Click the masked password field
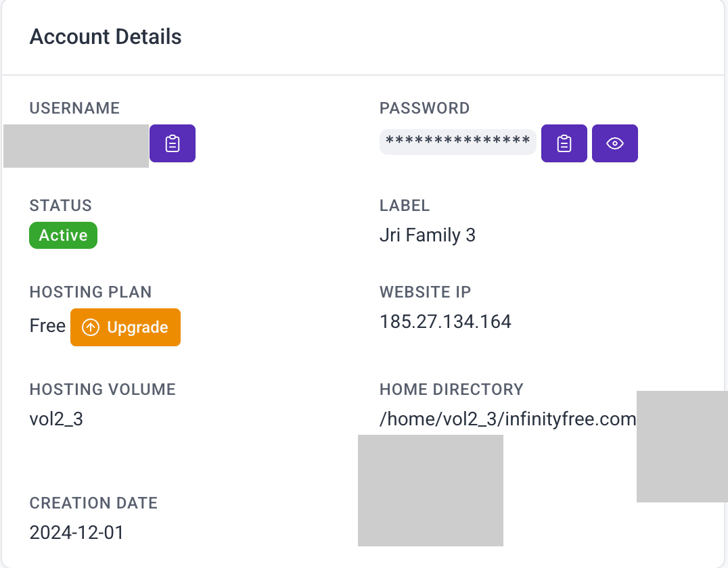728x568 pixels. pyautogui.click(x=457, y=142)
